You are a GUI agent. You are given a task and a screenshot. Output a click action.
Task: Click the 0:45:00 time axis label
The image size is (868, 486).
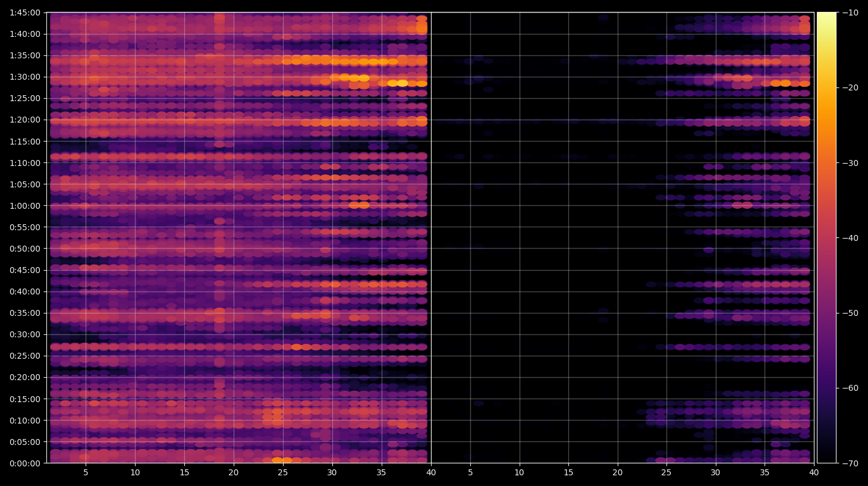pyautogui.click(x=25, y=270)
